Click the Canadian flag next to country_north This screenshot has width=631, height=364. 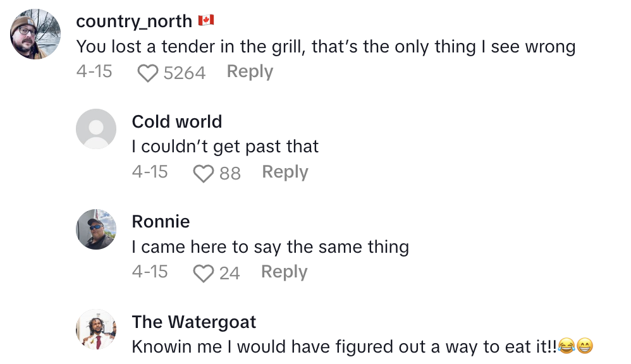[206, 21]
